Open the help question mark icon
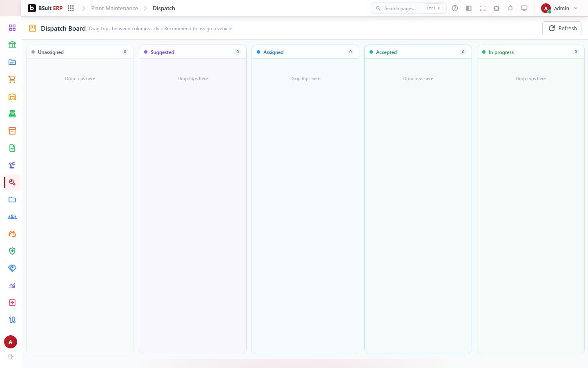The height and width of the screenshot is (368, 588). pos(455,8)
